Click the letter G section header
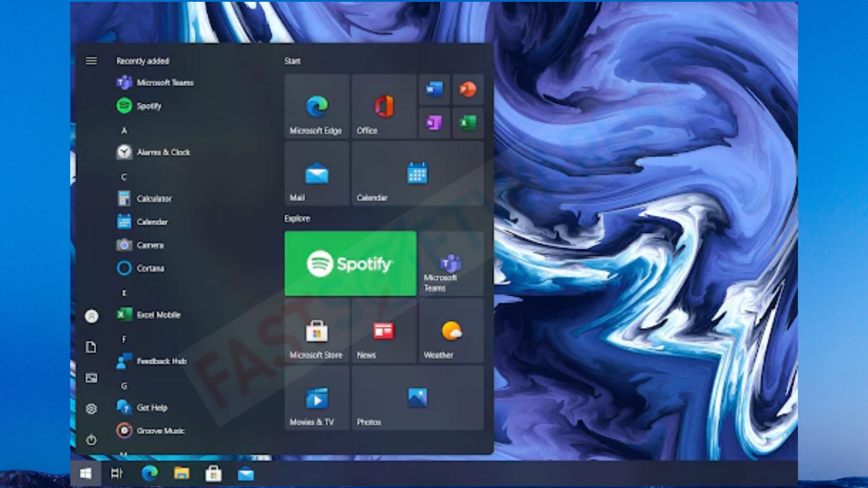Image resolution: width=868 pixels, height=488 pixels. tap(124, 386)
